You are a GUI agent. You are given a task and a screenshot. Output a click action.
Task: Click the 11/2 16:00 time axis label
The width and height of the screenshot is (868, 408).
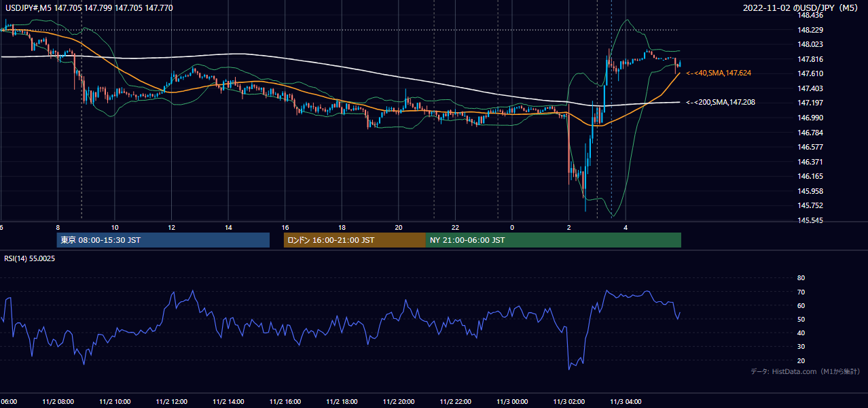[x=285, y=402]
